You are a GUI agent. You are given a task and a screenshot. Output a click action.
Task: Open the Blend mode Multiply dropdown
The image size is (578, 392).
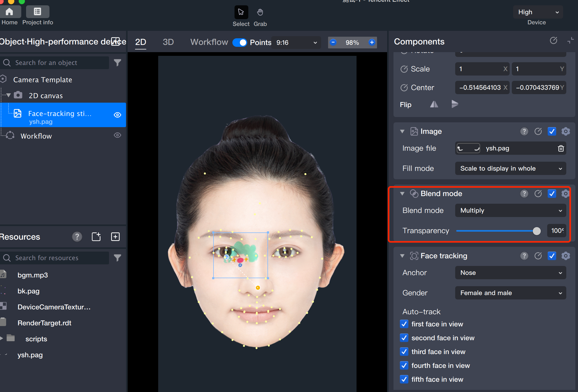510,211
